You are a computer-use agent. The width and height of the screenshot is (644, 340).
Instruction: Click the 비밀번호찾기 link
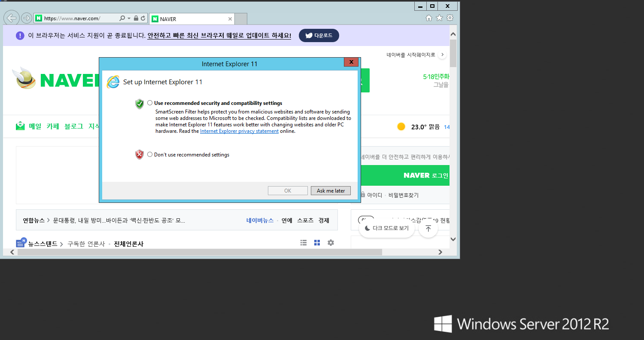point(404,195)
